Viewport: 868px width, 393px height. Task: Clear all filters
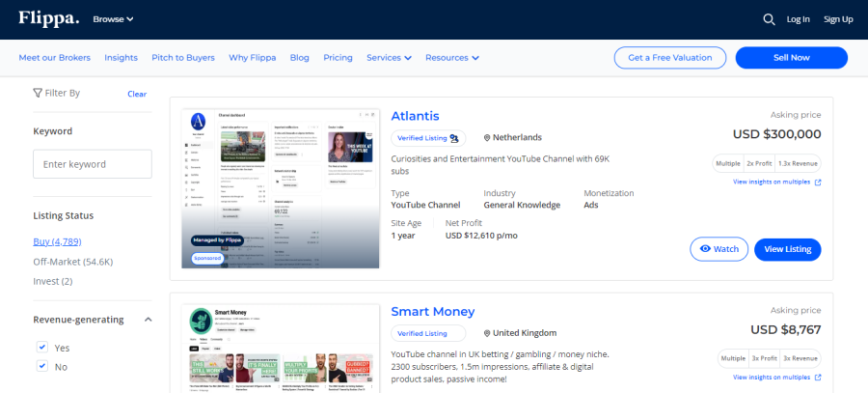point(137,94)
